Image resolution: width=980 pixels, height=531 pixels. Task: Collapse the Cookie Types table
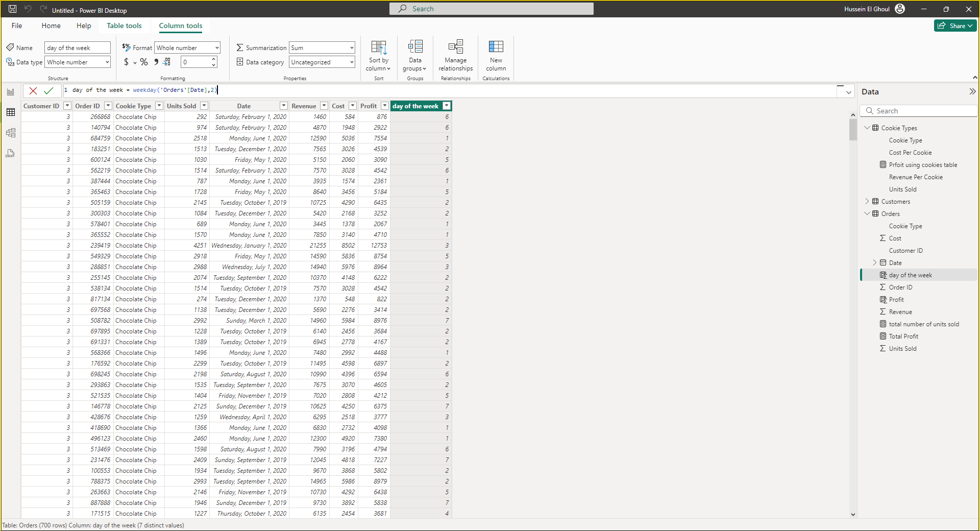[867, 128]
